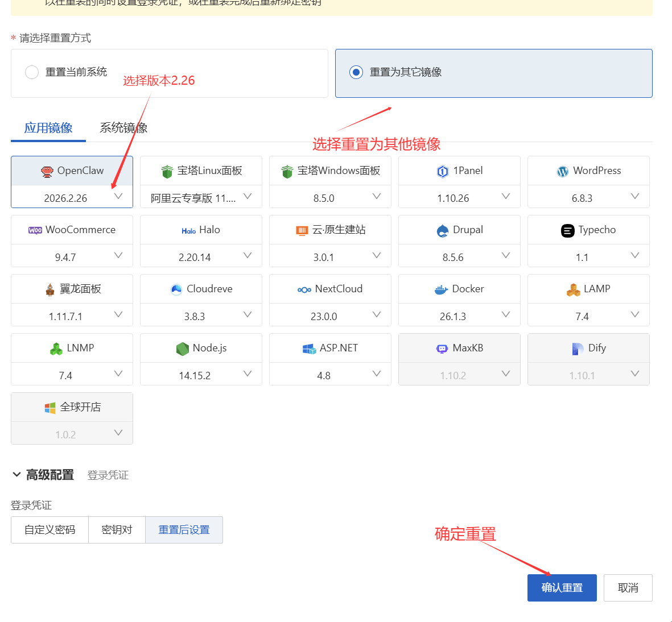This screenshot has height=622, width=672.
Task: Click the 确认重置 button
Action: pos(562,587)
